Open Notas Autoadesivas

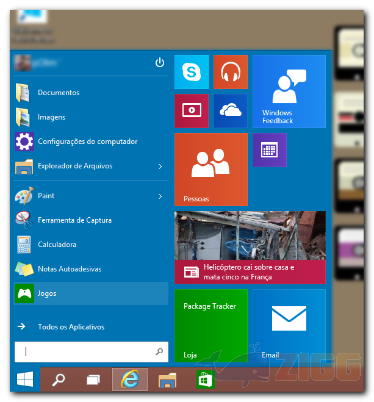point(91,269)
